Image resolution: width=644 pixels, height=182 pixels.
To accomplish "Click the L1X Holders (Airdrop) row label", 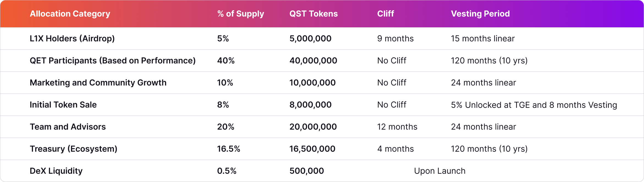I will tap(72, 39).
